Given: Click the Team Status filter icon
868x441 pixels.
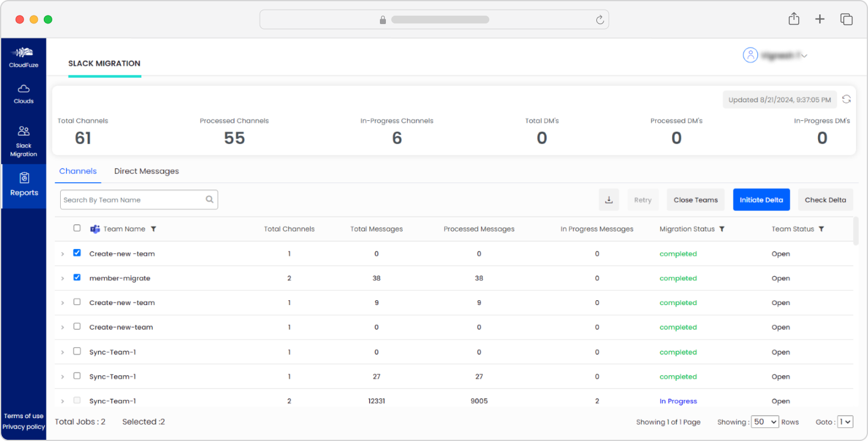Looking at the screenshot, I should click(x=821, y=229).
